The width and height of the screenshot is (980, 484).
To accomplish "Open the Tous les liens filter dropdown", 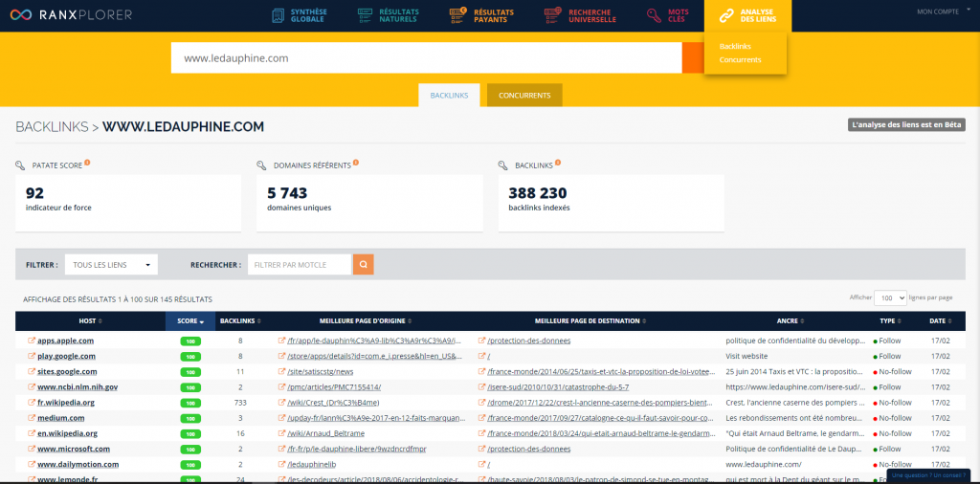I will [x=111, y=265].
